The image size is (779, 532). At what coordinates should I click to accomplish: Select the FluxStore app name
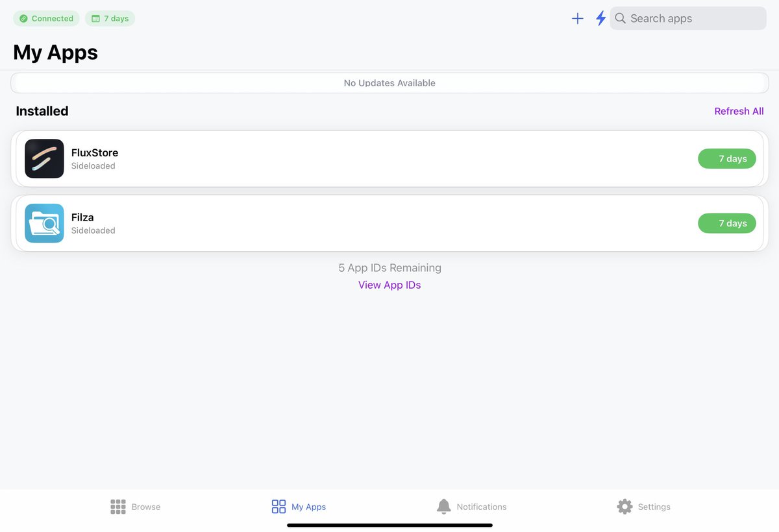(x=95, y=152)
